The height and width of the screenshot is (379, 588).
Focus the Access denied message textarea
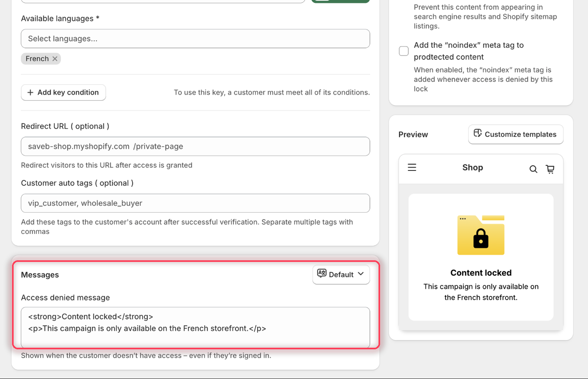195,327
